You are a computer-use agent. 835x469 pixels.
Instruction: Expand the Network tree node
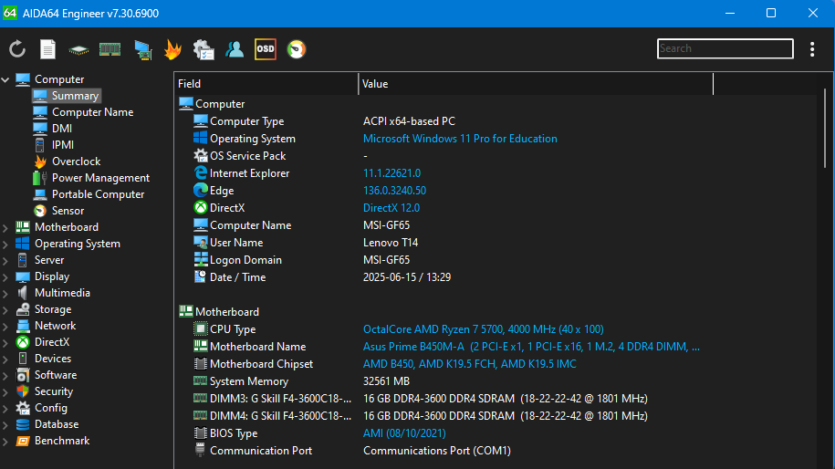(5, 326)
